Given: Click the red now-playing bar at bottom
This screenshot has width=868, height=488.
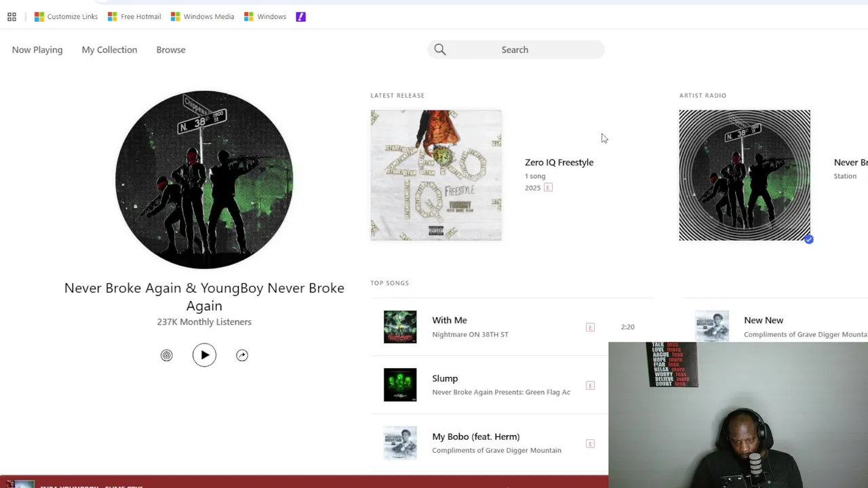Looking at the screenshot, I should tap(304, 482).
